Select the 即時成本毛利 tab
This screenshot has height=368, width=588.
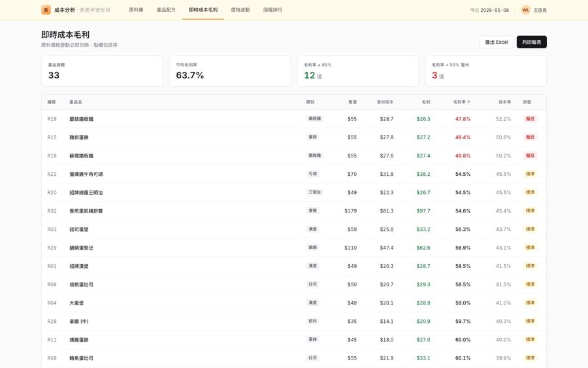point(203,10)
